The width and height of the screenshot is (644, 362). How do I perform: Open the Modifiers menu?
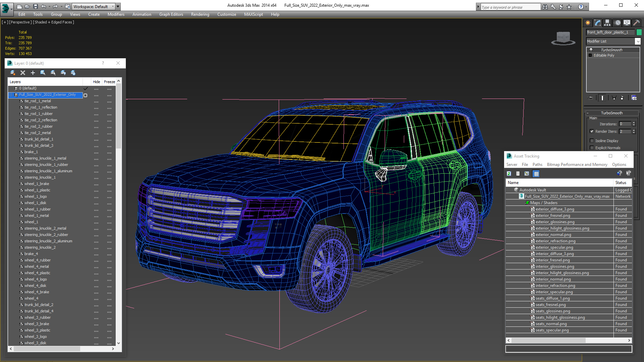click(x=116, y=14)
